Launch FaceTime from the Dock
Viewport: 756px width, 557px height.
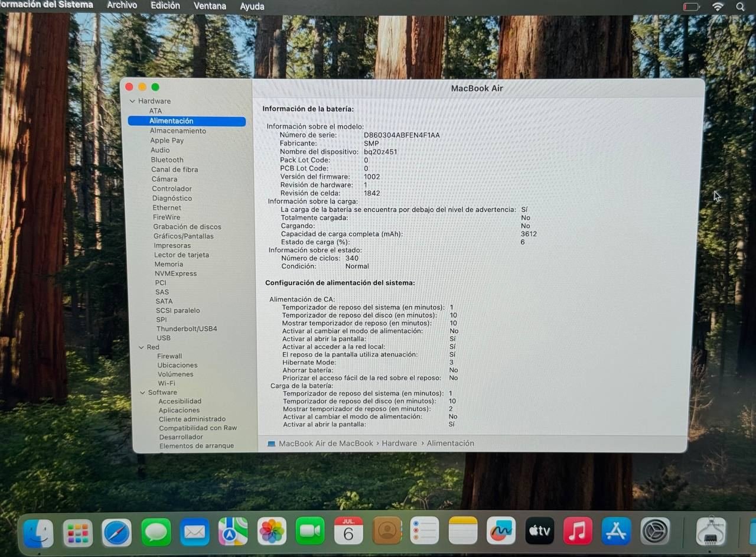click(310, 532)
